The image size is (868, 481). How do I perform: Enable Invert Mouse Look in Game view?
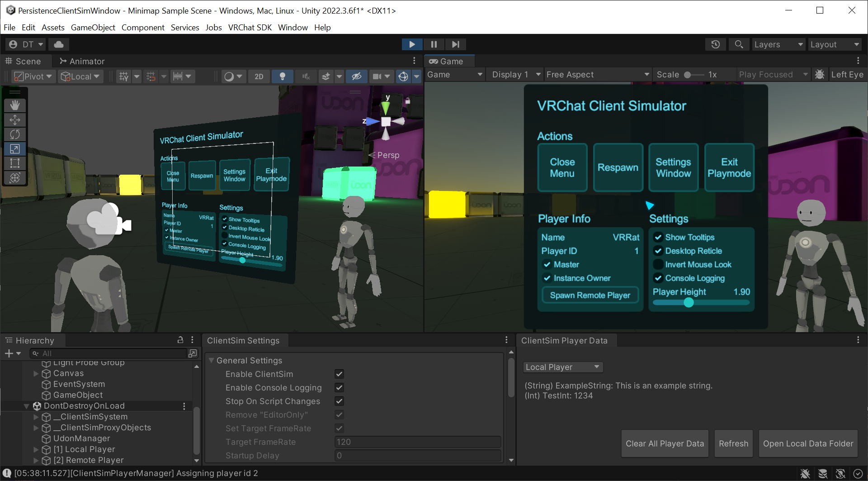658,265
